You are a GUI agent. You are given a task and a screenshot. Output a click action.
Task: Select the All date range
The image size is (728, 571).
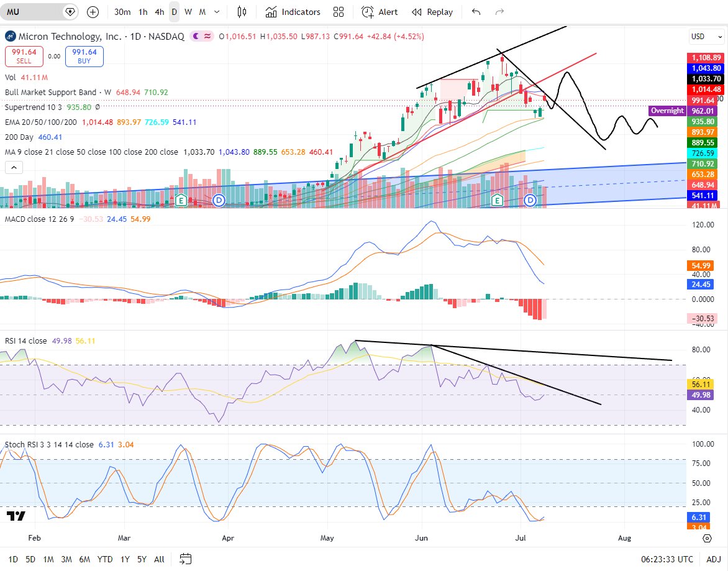[x=159, y=559]
